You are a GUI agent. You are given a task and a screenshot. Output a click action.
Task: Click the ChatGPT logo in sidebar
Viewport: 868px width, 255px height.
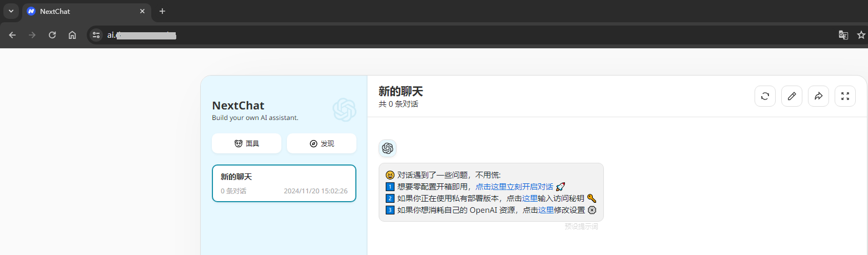tap(344, 109)
